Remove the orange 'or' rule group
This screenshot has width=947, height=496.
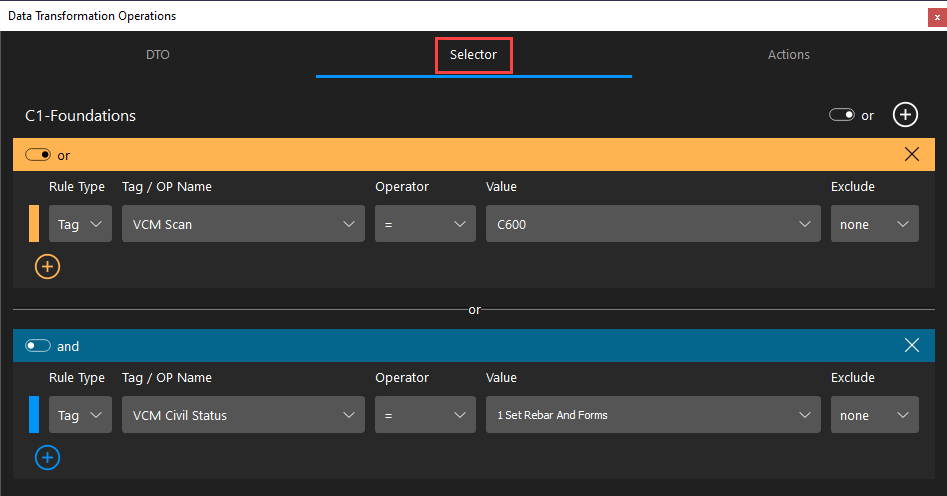911,155
